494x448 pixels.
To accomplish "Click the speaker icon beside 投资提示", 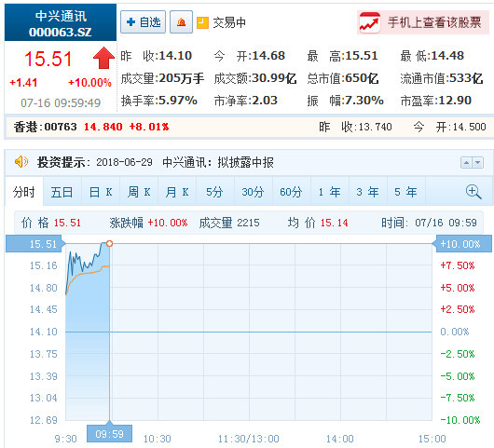I will pyautogui.click(x=21, y=162).
